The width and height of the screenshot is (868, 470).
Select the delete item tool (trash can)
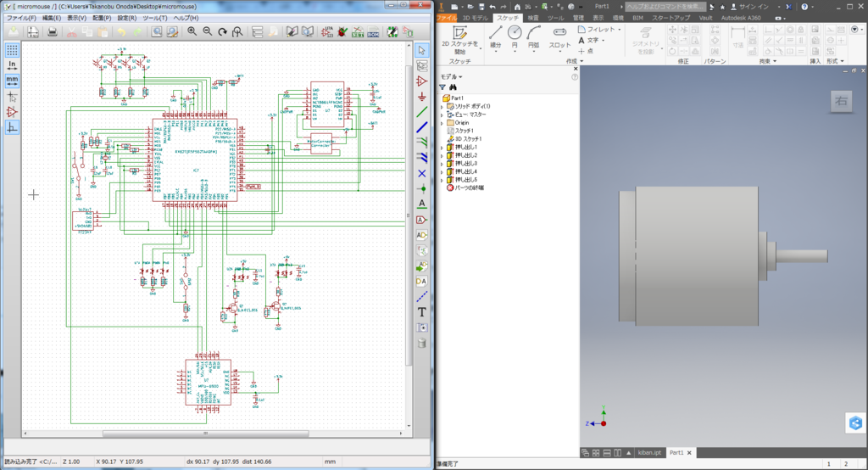[x=422, y=343]
